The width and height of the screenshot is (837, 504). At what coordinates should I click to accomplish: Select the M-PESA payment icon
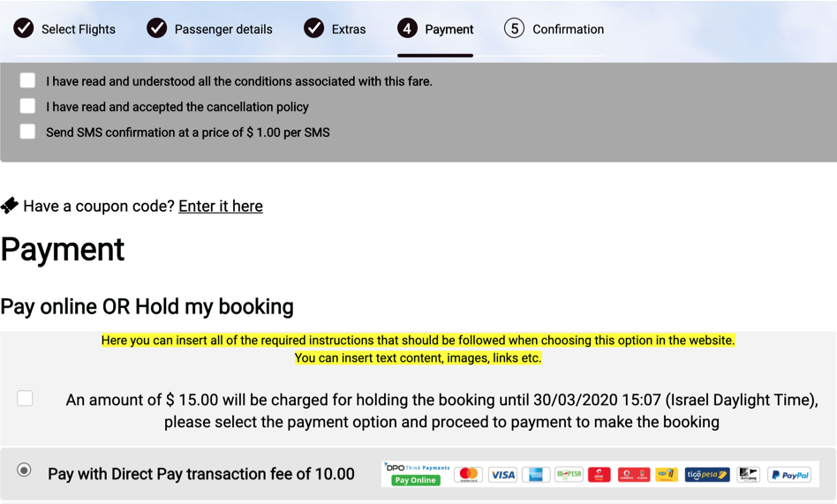pyautogui.click(x=569, y=474)
